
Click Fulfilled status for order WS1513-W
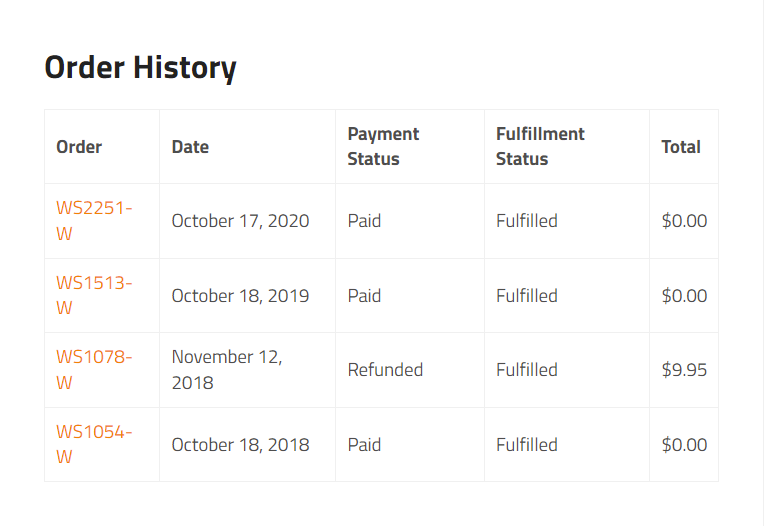(x=527, y=296)
